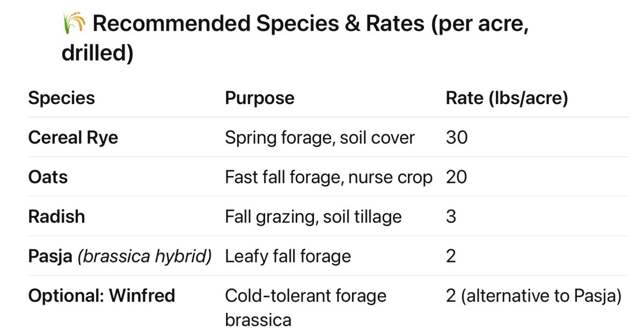Screen dimensions: 644x335
Task: Click 'Spring forage, soil cover' purpose text
Action: [x=320, y=138]
